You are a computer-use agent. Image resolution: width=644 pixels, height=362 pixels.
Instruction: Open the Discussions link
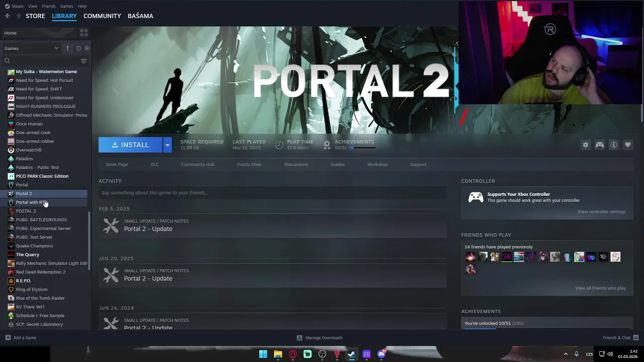pos(296,164)
